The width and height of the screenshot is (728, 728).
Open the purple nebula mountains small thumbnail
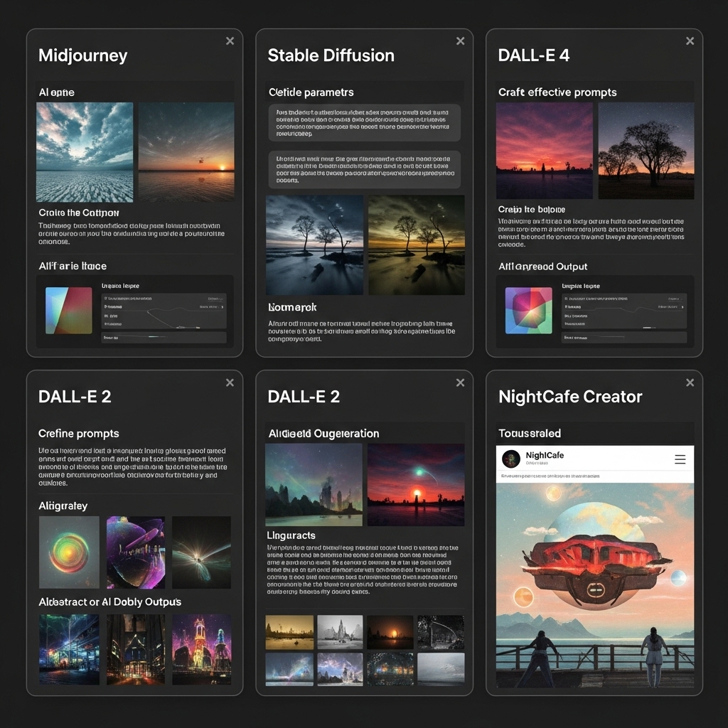(x=340, y=670)
